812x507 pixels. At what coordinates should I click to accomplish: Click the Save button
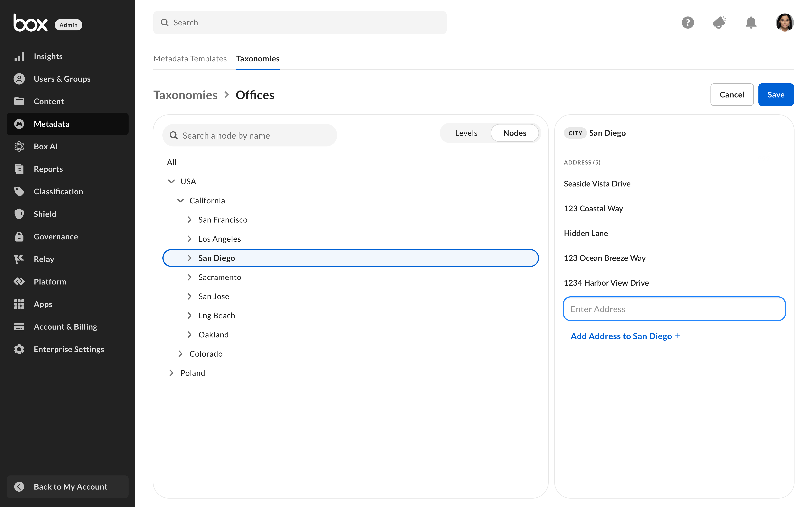pos(775,95)
